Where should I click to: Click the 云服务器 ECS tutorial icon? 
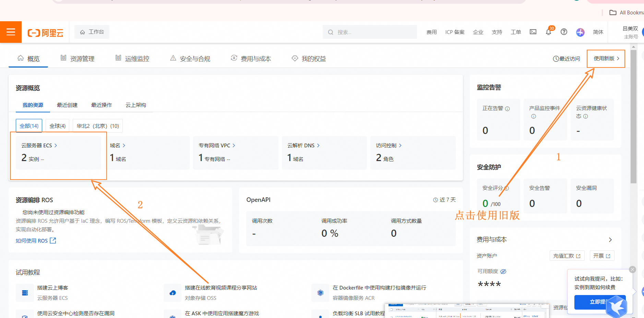(25, 293)
